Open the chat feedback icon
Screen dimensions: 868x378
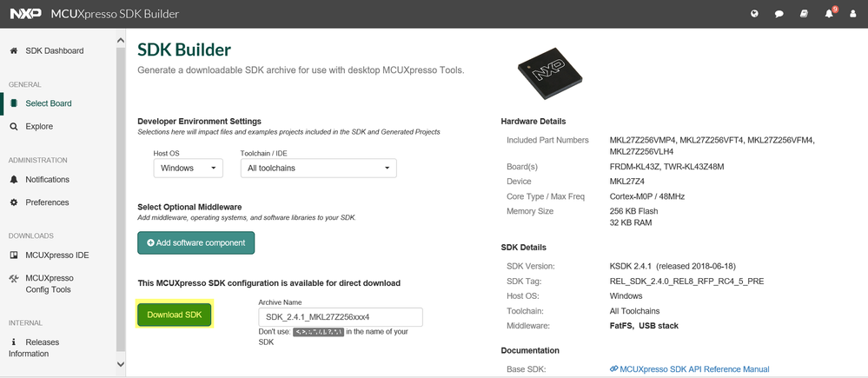[x=779, y=14]
